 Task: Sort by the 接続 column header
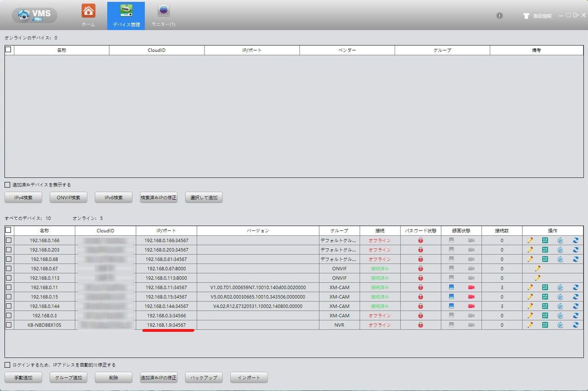(379, 231)
